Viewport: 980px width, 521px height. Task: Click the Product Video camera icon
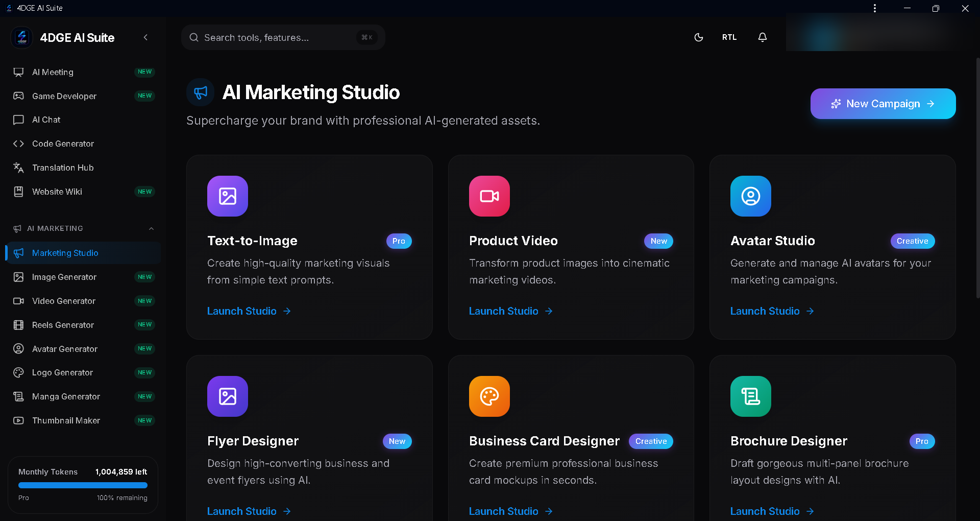(489, 196)
